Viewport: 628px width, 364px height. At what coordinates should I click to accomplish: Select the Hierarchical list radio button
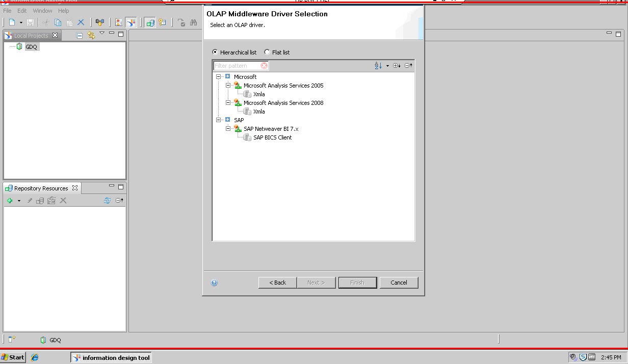coord(215,52)
